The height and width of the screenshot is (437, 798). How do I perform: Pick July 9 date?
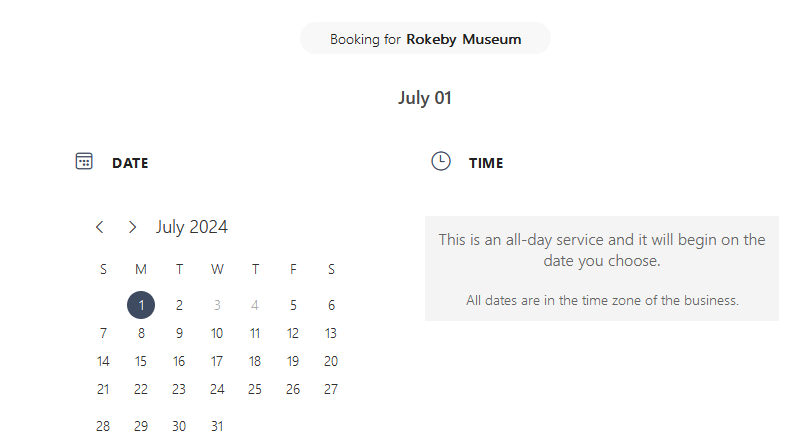pos(179,333)
